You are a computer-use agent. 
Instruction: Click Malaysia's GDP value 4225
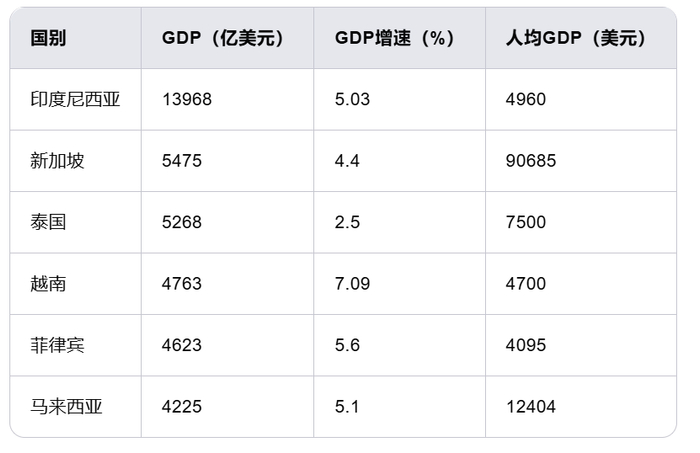(182, 407)
